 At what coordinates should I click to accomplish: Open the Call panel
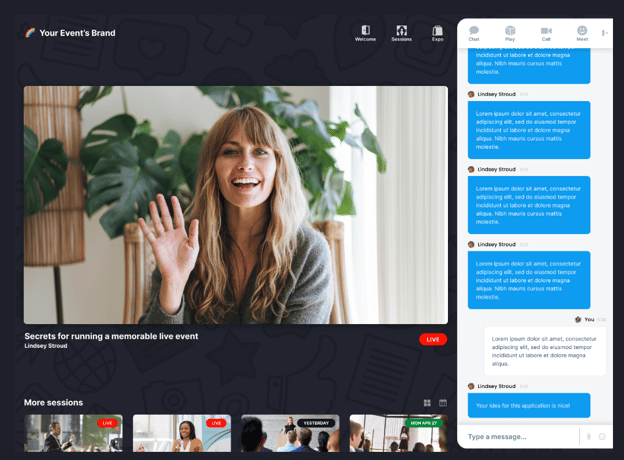(546, 33)
